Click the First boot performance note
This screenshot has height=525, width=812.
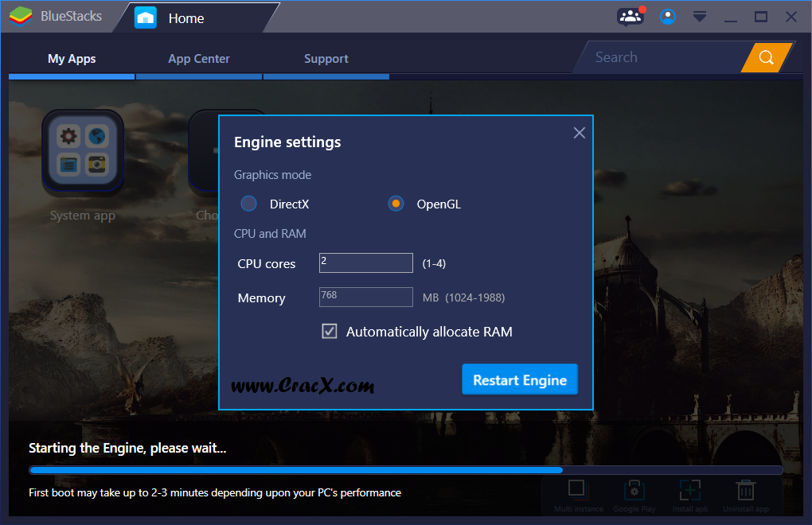click(x=215, y=493)
